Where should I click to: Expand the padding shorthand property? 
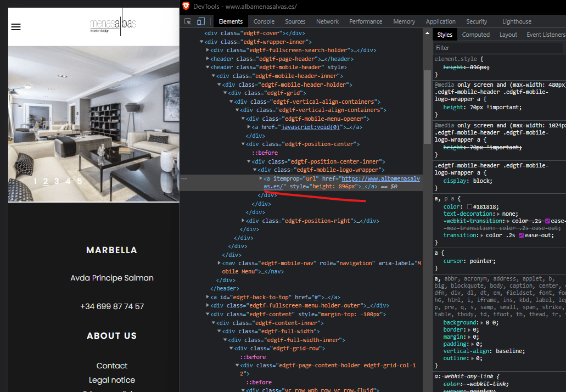coord(473,344)
